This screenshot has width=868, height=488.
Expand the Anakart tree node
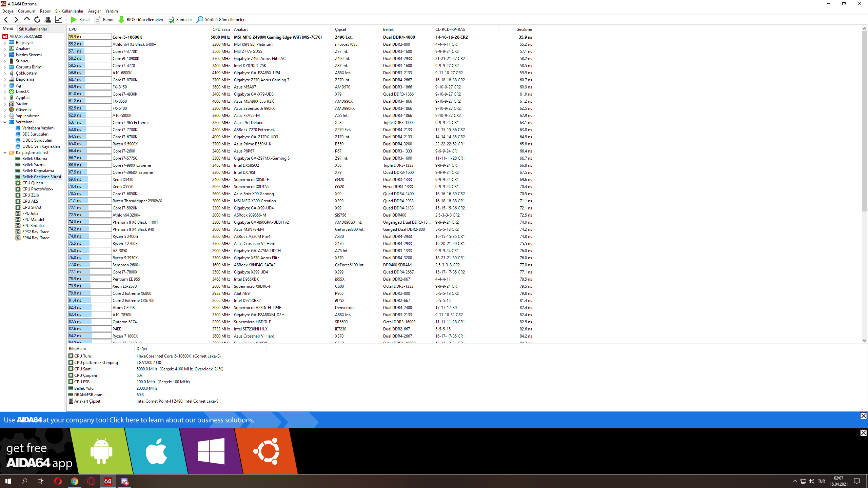click(5, 49)
